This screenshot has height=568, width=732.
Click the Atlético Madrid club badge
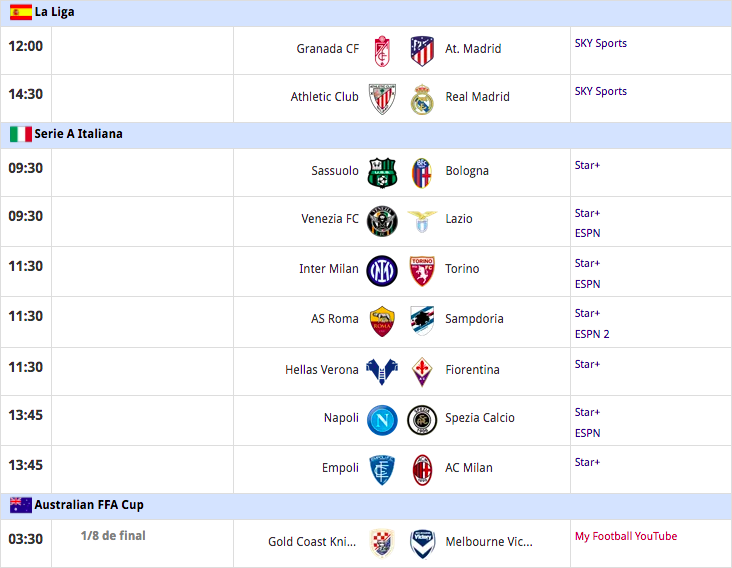(x=422, y=51)
